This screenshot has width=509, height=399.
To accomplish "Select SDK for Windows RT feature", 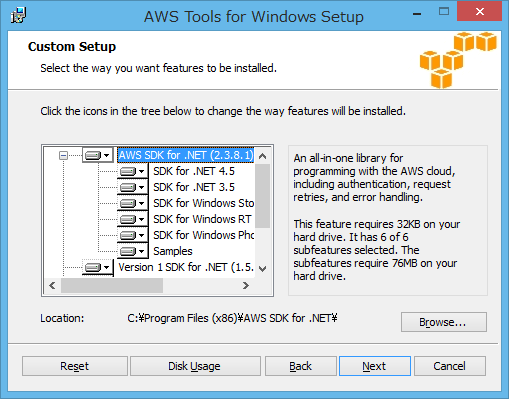I will point(202,219).
